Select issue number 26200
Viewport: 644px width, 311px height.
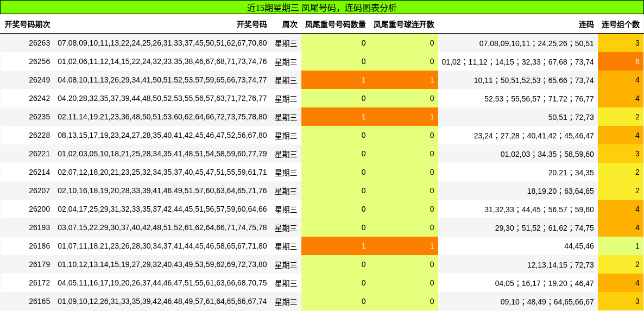(x=40, y=210)
